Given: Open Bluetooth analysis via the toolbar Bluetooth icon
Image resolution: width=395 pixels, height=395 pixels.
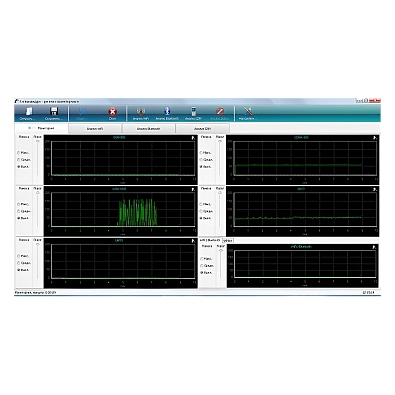Looking at the screenshot, I should pos(167,111).
